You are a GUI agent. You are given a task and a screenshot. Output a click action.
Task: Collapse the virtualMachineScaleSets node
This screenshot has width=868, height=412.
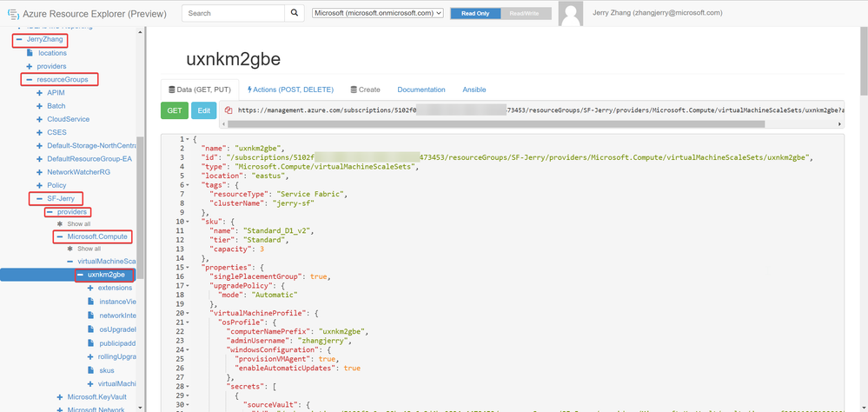coord(70,262)
